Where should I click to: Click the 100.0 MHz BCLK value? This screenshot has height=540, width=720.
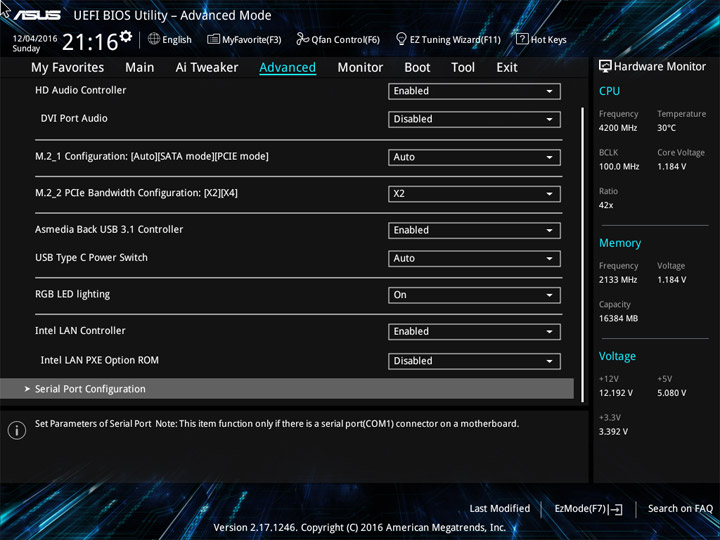pyautogui.click(x=619, y=167)
